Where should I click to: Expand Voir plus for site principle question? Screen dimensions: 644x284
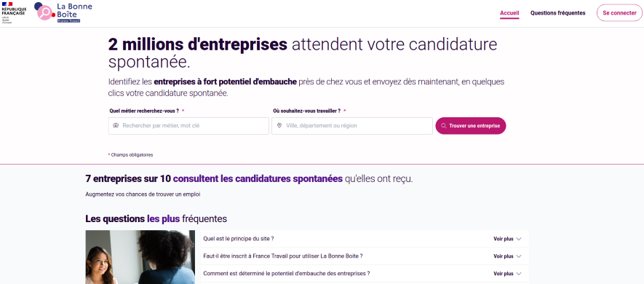pyautogui.click(x=507, y=239)
